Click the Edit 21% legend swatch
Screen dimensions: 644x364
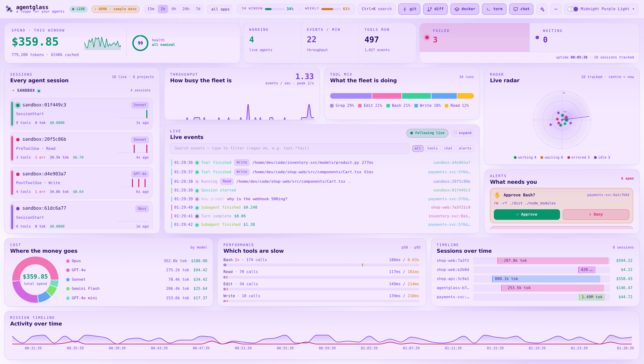coord(360,106)
